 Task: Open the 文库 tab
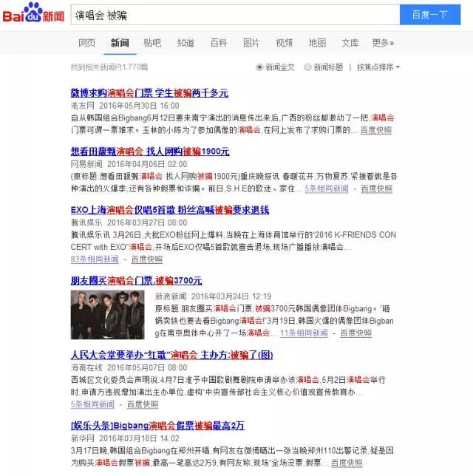tap(350, 43)
